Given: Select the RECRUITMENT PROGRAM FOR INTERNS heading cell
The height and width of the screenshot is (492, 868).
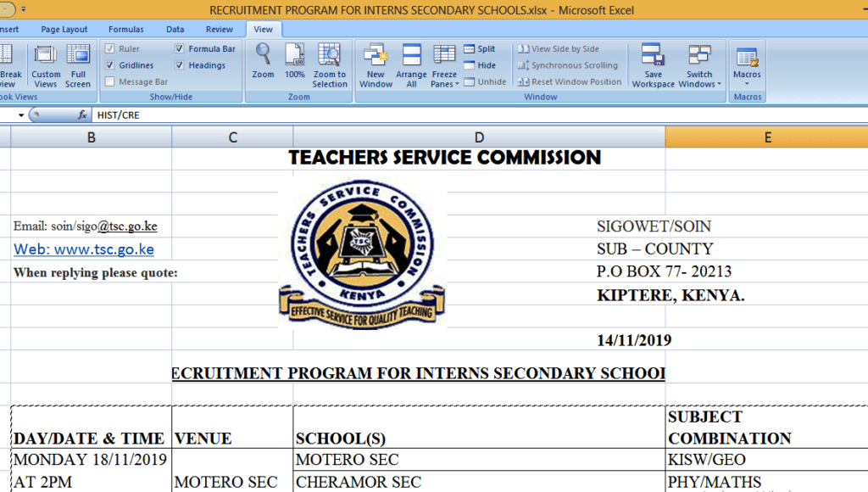Looking at the screenshot, I should point(419,373).
